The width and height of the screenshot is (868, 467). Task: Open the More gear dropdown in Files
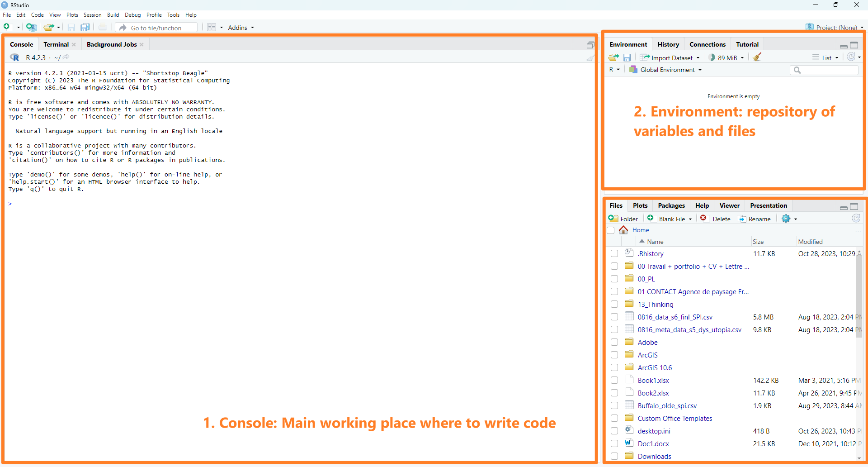point(789,219)
